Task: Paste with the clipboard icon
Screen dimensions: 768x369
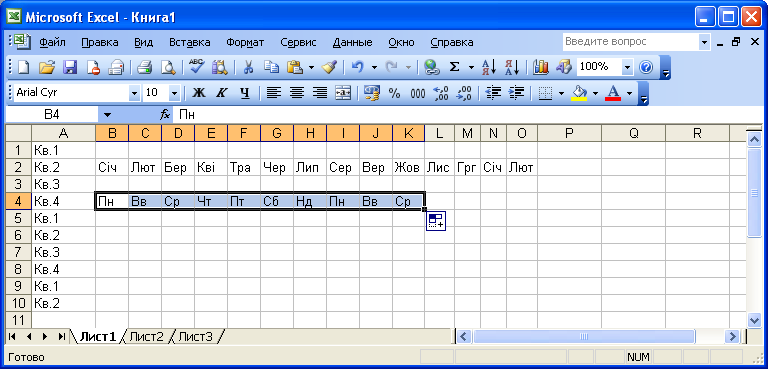Action: coord(294,67)
